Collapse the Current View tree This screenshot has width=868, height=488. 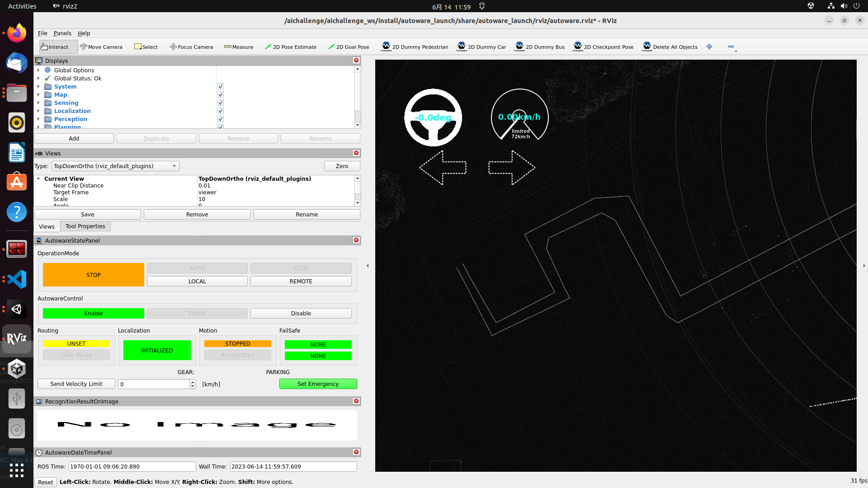pos(38,179)
